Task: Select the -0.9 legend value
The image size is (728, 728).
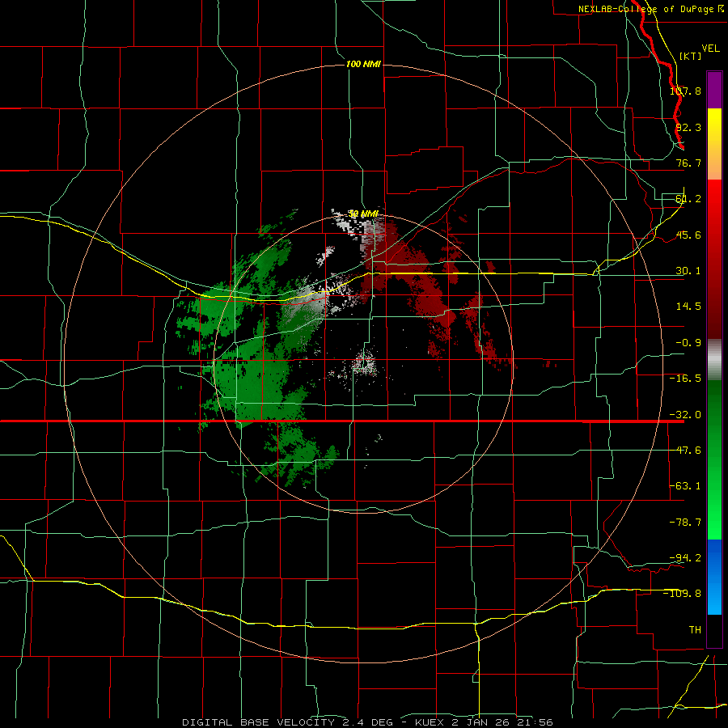Action: pyautogui.click(x=688, y=343)
